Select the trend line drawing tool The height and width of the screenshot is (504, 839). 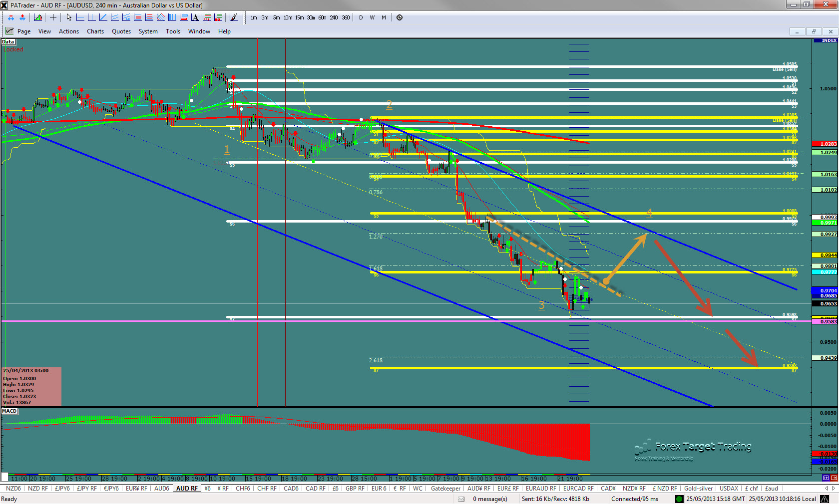[103, 17]
